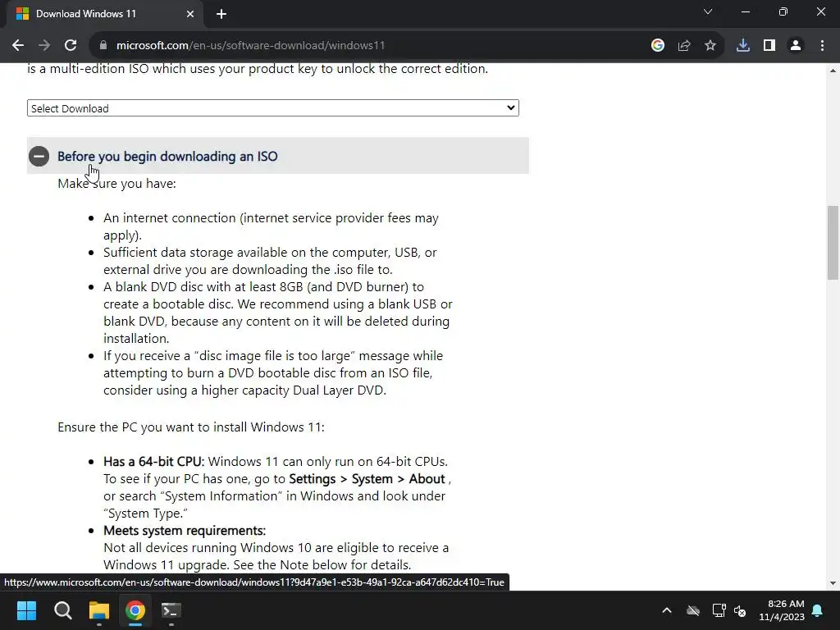Open the Chrome profile menu
This screenshot has height=630, width=840.
coord(796,46)
